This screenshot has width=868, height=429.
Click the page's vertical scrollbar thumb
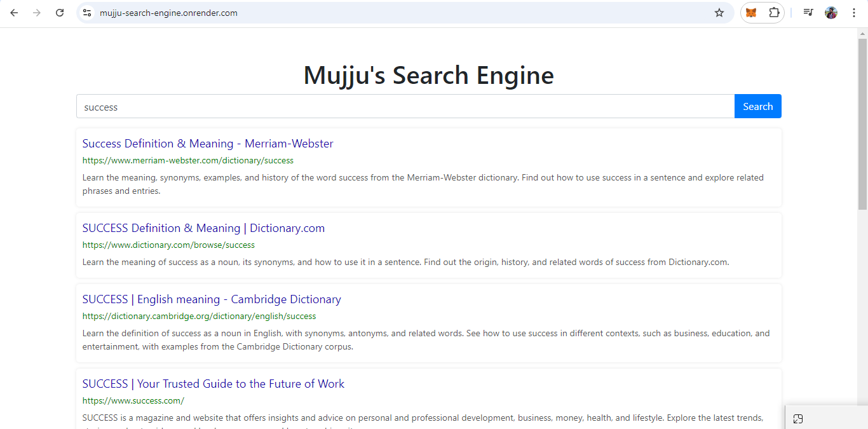[x=862, y=124]
